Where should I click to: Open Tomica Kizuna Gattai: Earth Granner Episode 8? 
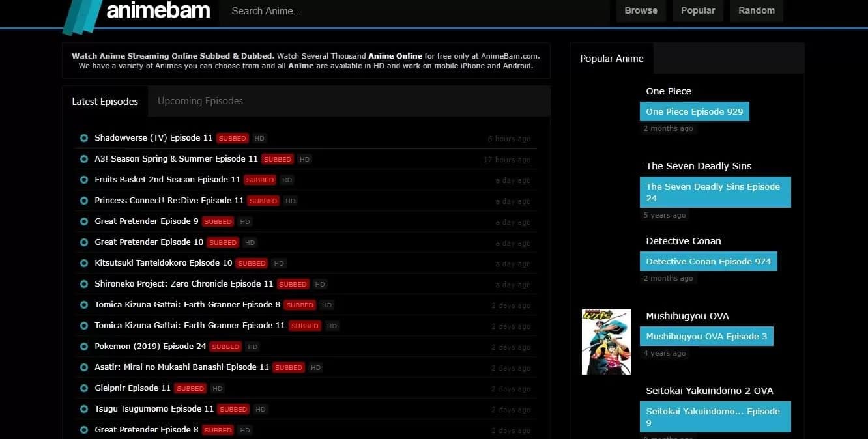click(x=188, y=305)
